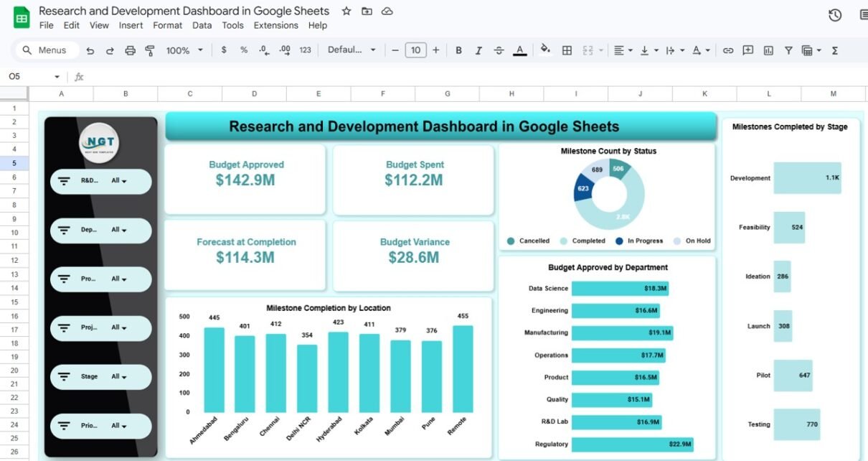Click the Menus search button
Image resolution: width=868 pixels, height=461 pixels.
[44, 50]
